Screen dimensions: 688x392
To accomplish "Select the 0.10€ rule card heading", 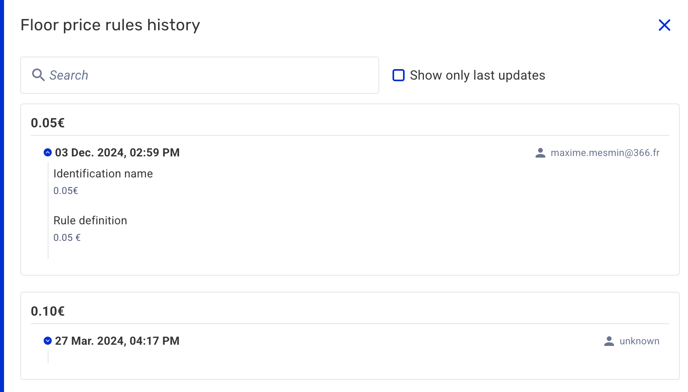I will tap(47, 311).
